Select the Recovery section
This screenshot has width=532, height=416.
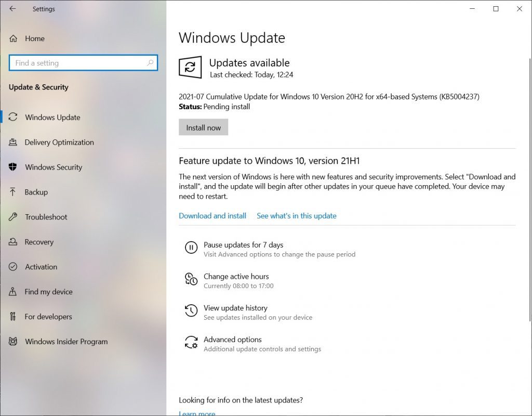tap(39, 242)
